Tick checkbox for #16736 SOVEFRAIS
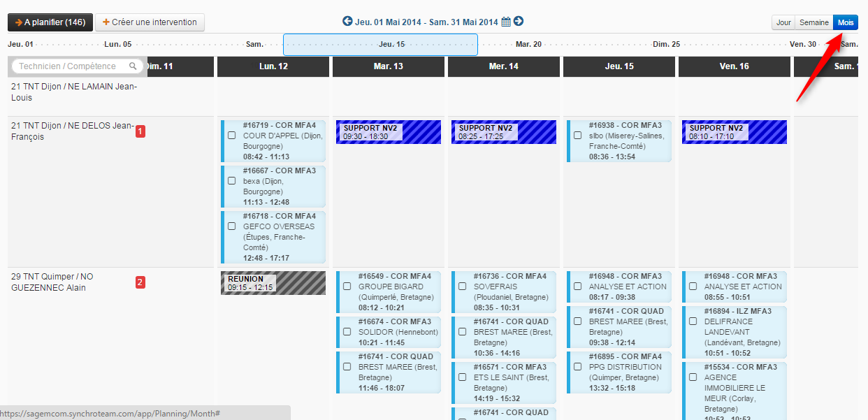Image resolution: width=868 pixels, height=420 pixels. tap(462, 287)
